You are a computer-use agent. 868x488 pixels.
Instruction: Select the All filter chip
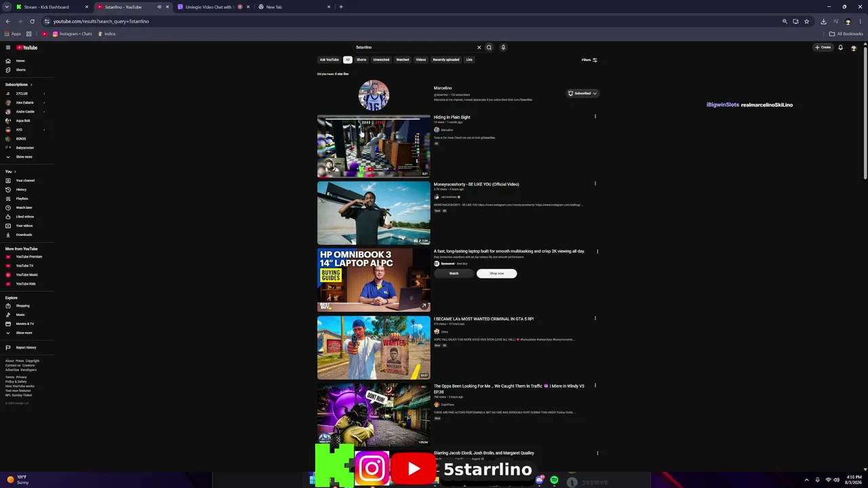347,60
